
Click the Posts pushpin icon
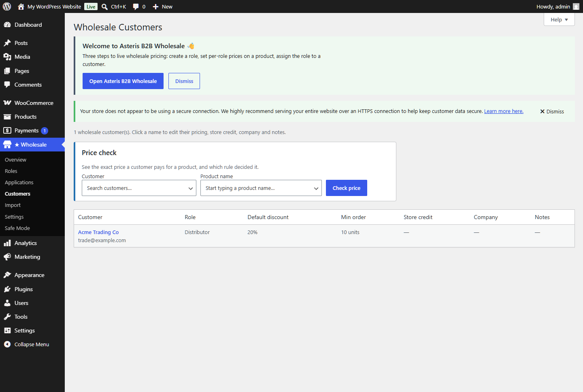(x=7, y=43)
